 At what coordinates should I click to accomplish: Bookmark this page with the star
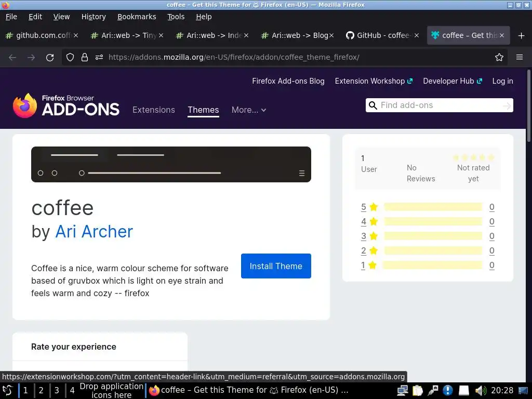pos(499,57)
